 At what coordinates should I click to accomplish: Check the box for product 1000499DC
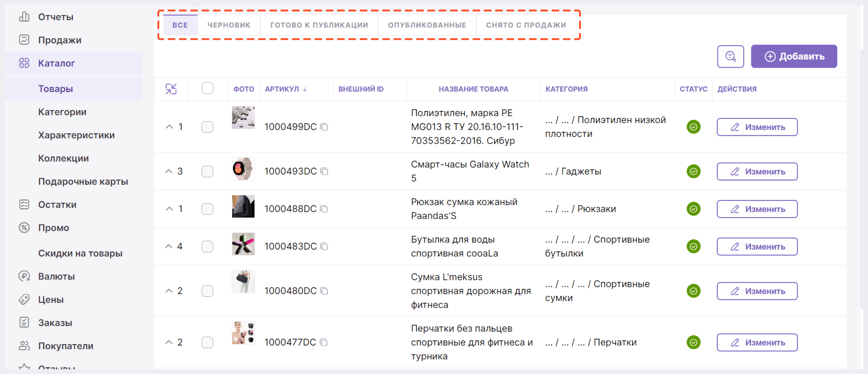(x=207, y=127)
